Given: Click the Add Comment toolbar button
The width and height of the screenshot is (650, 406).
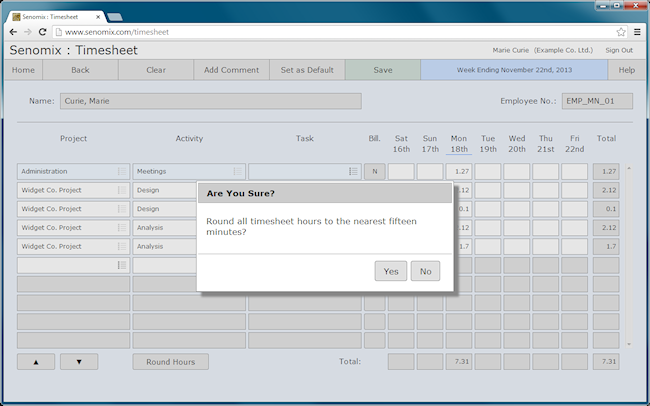Looking at the screenshot, I should (x=231, y=70).
